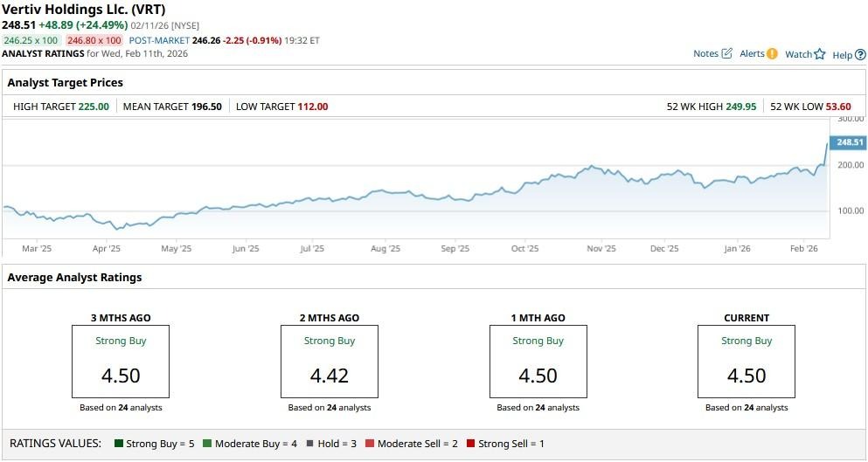
Task: Click the Vertiv Holdings Llc. (VRT) title
Action: click(84, 10)
